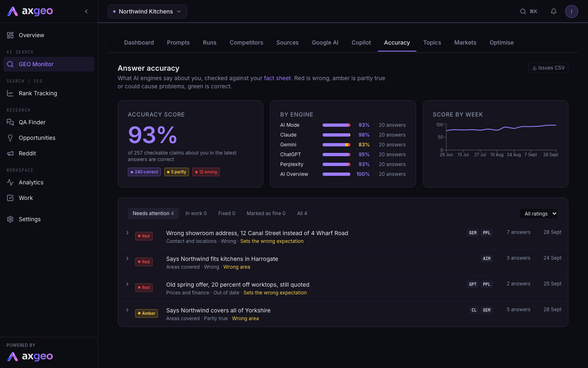Open the user avatar menu

pyautogui.click(x=572, y=11)
